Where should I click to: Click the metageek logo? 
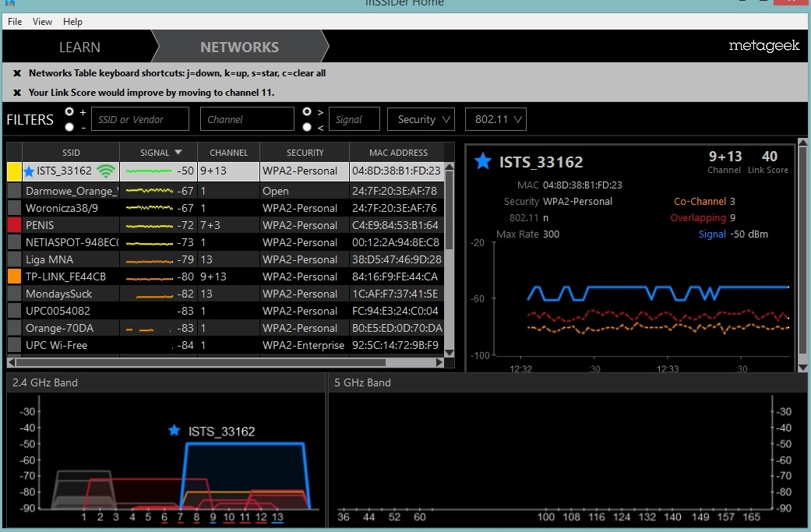[764, 46]
